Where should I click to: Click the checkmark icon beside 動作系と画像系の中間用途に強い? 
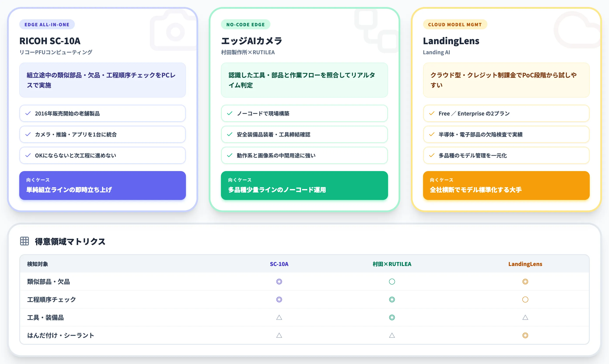tap(230, 156)
